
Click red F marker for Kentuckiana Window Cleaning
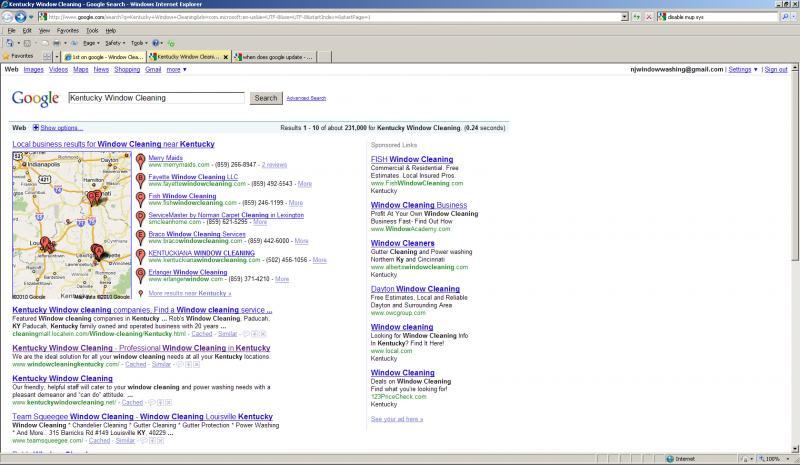[141, 256]
